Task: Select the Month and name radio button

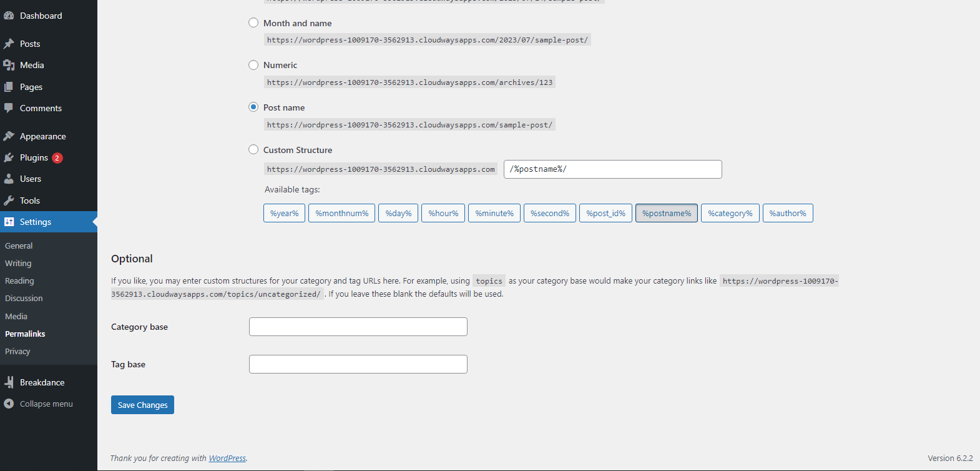Action: pyautogui.click(x=253, y=23)
